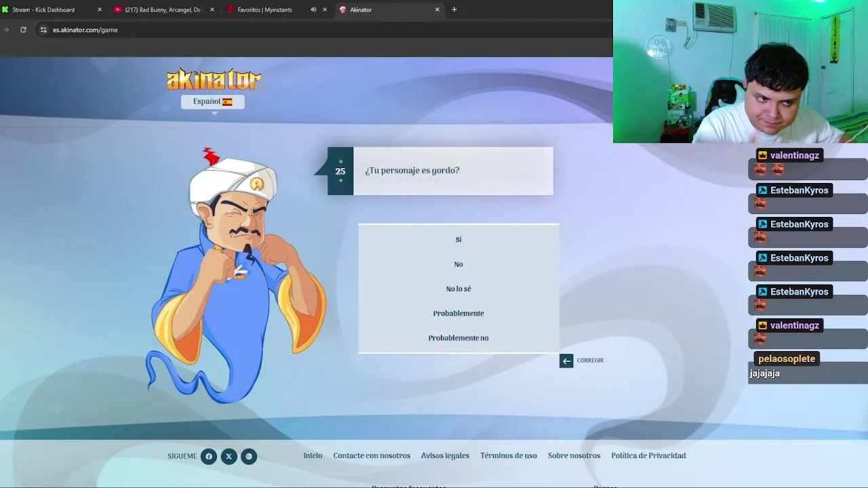Switch to the Stream - Kick Dashboard tab

(x=53, y=9)
